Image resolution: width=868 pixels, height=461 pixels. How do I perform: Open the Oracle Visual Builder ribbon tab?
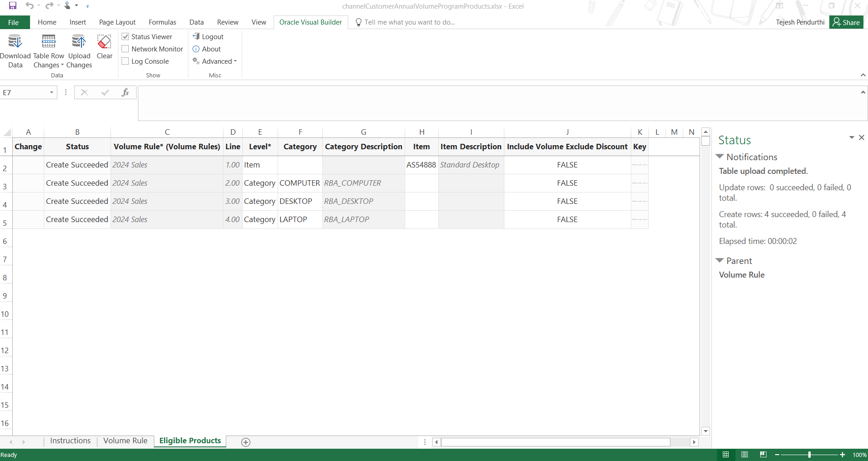pos(310,22)
